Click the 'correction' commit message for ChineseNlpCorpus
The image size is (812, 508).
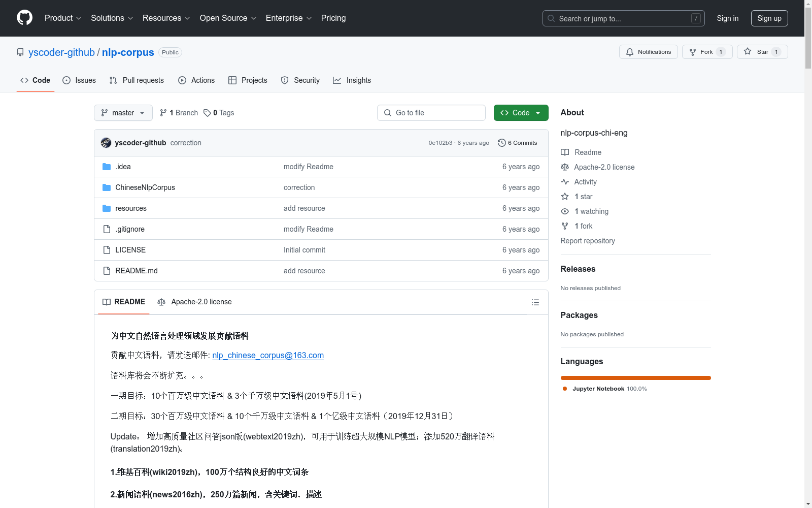[299, 187]
